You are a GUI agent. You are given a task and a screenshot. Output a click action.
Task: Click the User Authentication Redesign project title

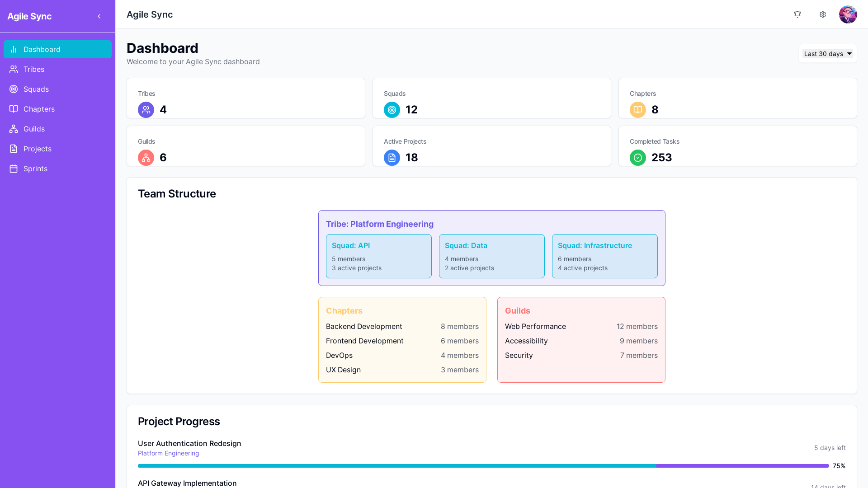click(189, 443)
